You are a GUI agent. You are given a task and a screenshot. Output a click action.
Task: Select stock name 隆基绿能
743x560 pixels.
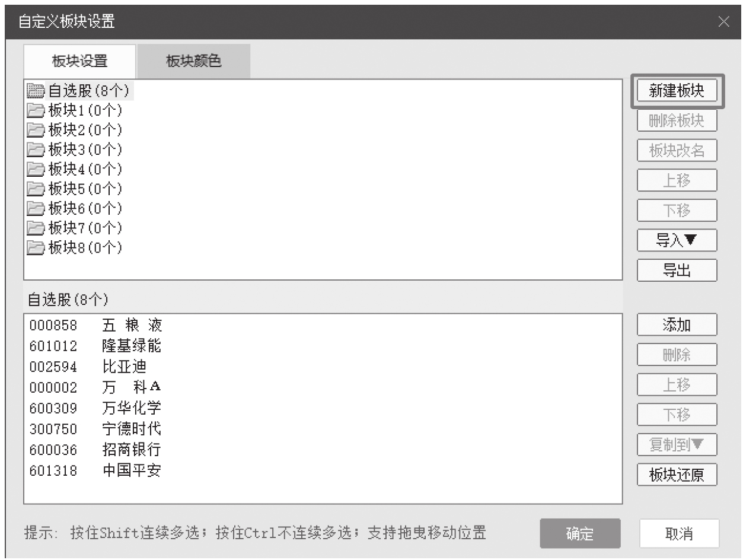click(132, 345)
